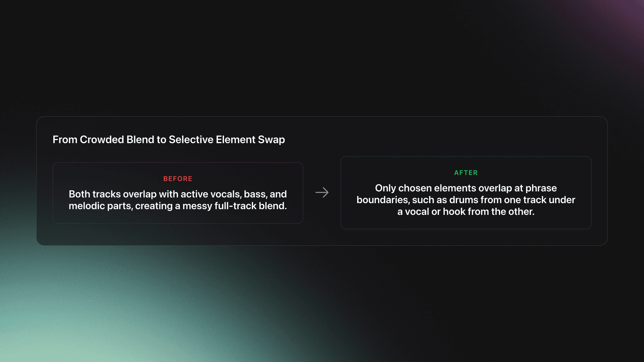This screenshot has height=362, width=644.
Task: Click the green AFTER label
Action: tap(466, 173)
